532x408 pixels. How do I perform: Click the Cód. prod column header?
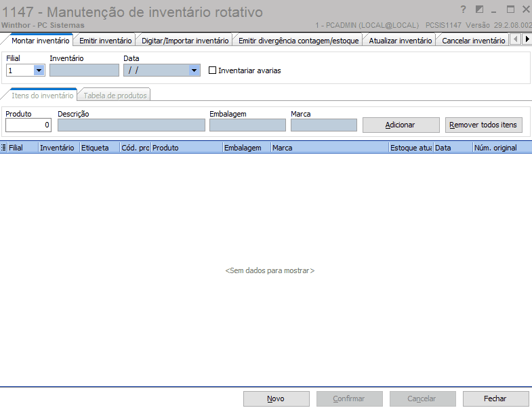coord(136,148)
